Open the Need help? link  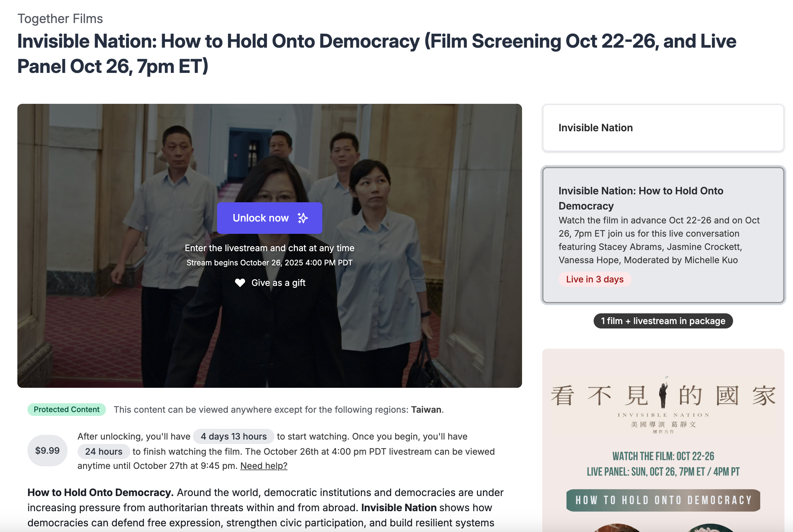tap(263, 466)
